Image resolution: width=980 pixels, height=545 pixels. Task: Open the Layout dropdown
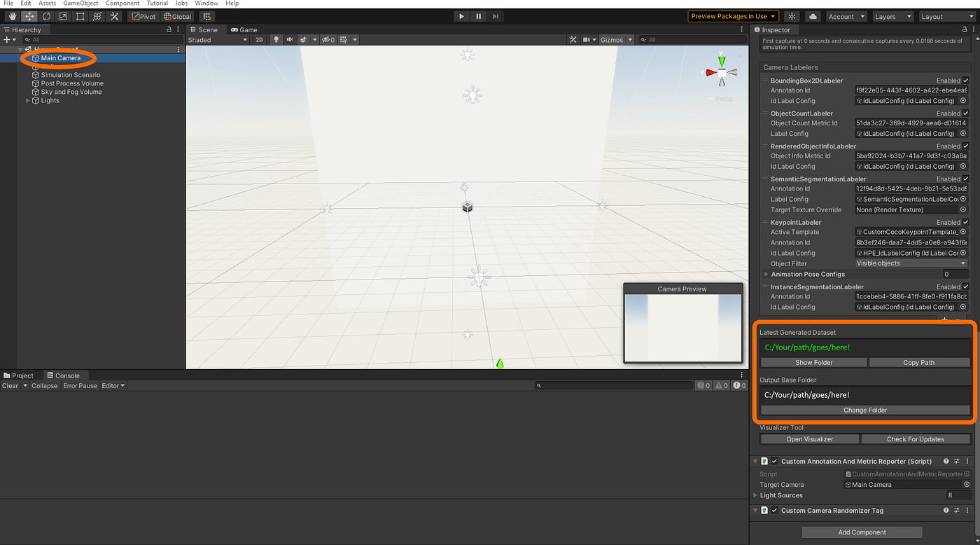[947, 16]
